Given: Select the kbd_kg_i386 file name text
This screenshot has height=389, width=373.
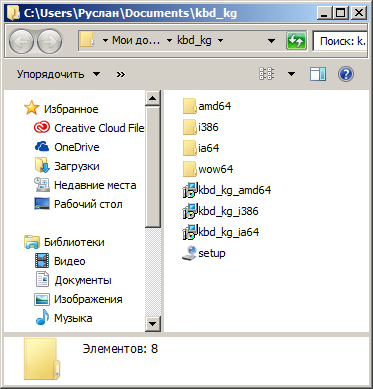Looking at the screenshot, I should (228, 211).
